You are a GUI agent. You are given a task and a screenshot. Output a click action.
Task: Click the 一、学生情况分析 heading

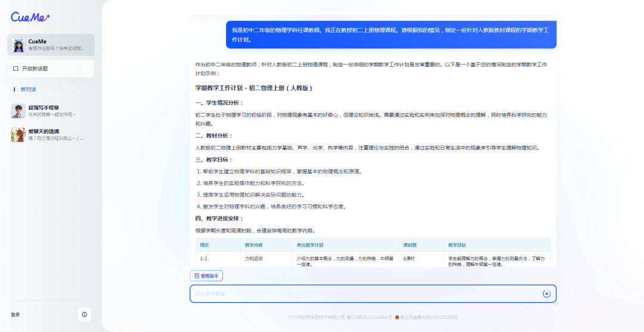tap(219, 103)
